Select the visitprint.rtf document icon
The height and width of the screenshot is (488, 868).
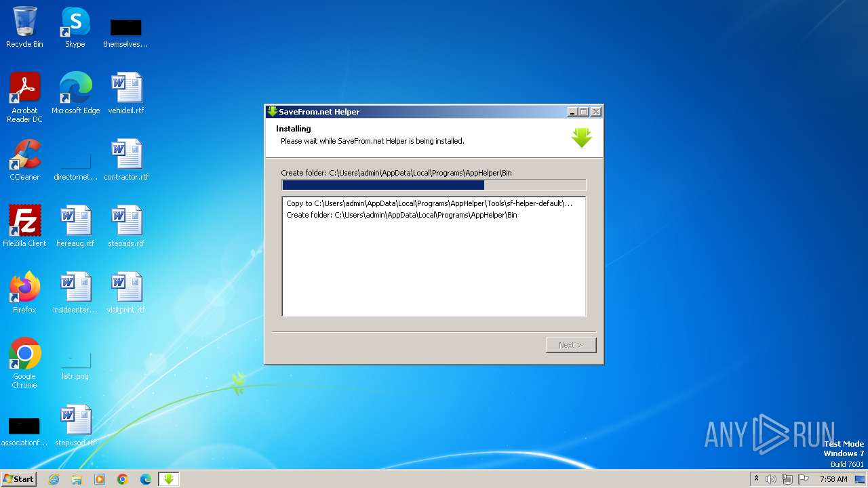(x=126, y=292)
